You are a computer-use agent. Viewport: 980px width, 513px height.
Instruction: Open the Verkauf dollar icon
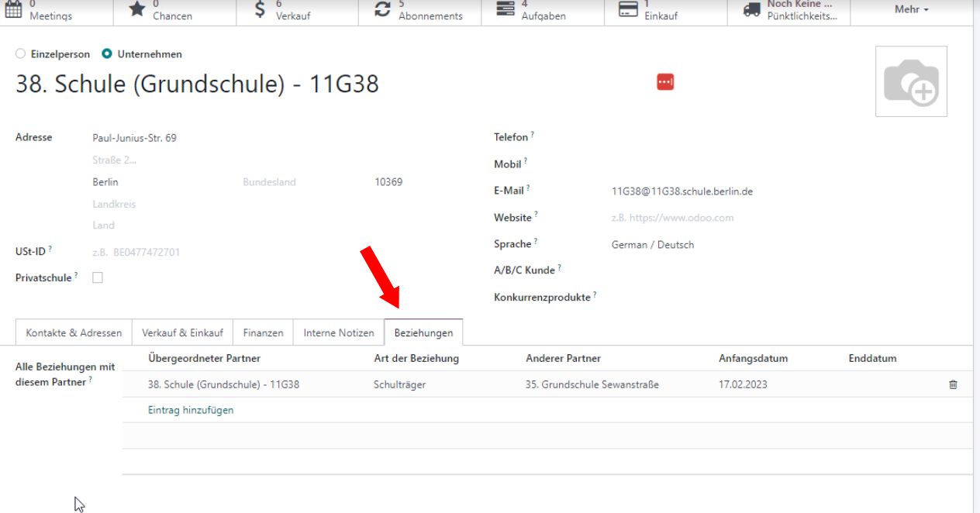(x=261, y=9)
